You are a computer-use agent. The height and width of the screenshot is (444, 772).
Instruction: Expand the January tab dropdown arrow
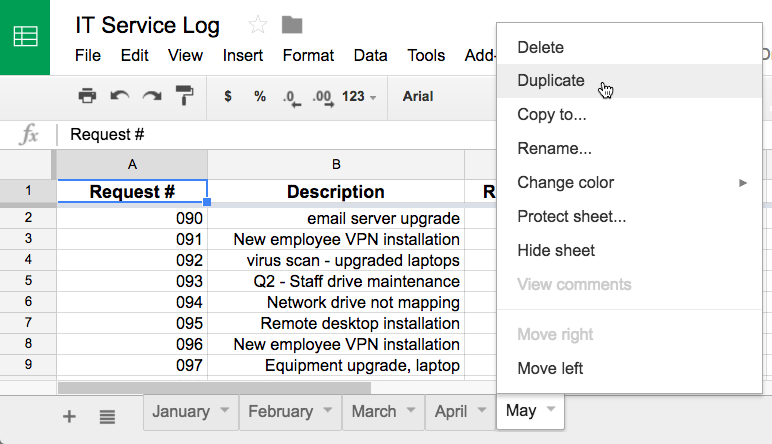pos(225,411)
